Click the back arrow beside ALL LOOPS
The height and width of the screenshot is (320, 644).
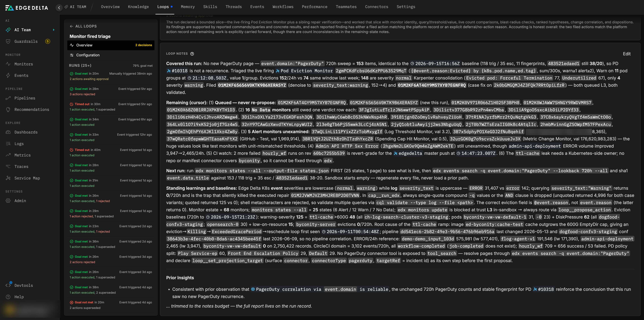pyautogui.click(x=71, y=26)
